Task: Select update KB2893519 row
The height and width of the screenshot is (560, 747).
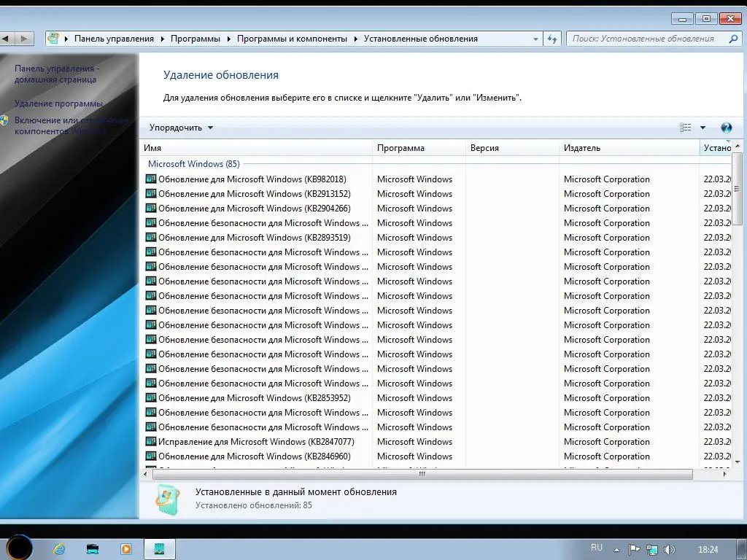Action: pos(436,237)
